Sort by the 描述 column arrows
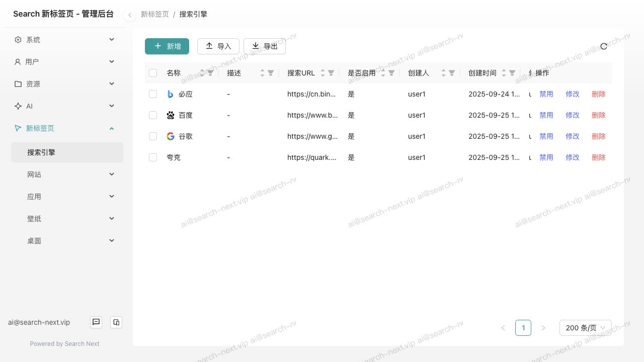 tap(263, 73)
